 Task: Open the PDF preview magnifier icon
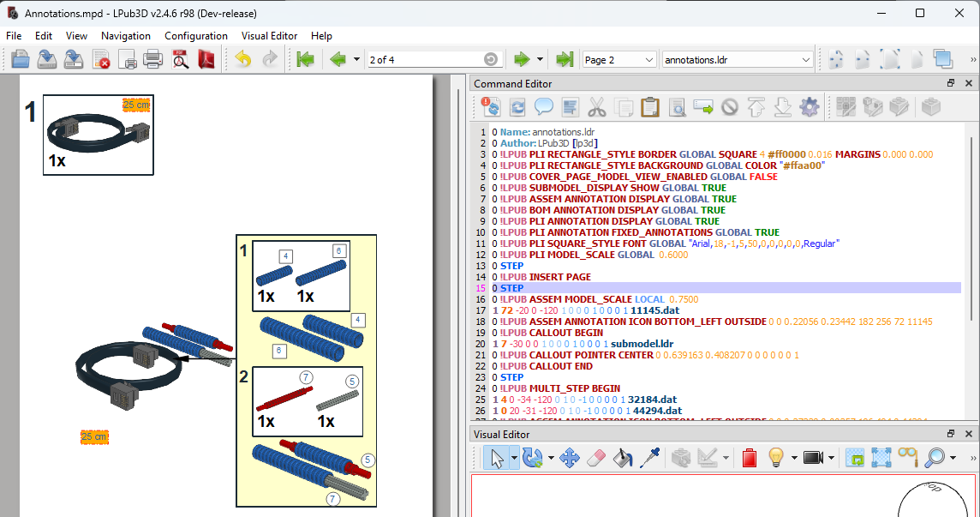coord(180,59)
